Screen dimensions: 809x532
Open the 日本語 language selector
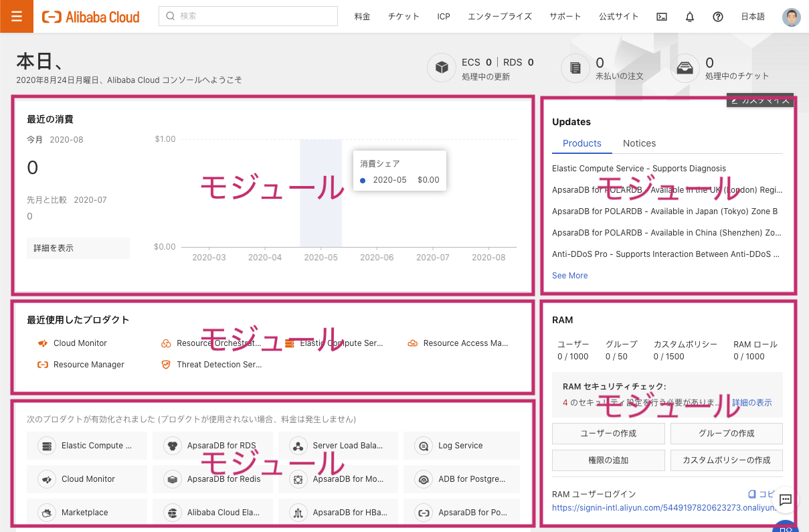tap(752, 16)
